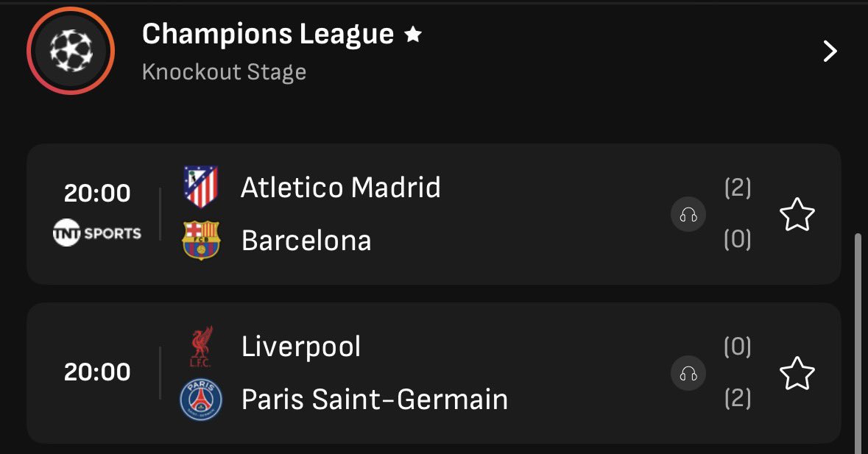The image size is (868, 454).
Task: Open the Champions League competition logo
Action: pyautogui.click(x=71, y=51)
